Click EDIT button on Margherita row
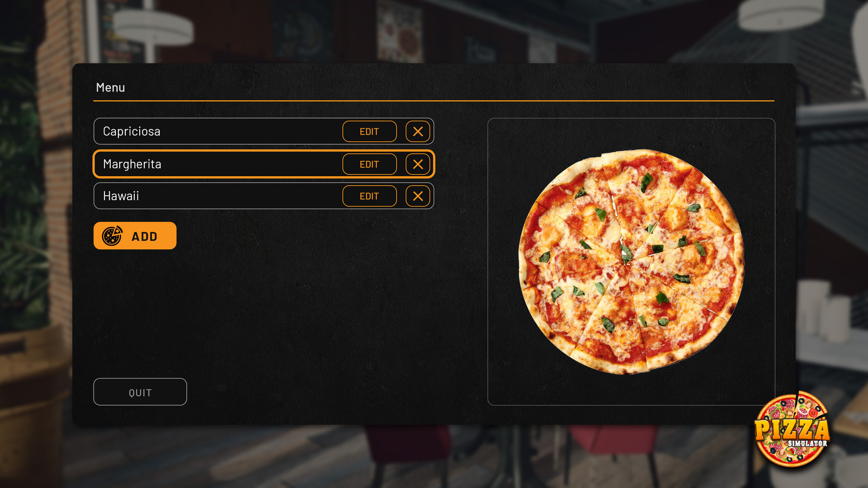This screenshot has width=868, height=488. pos(369,164)
